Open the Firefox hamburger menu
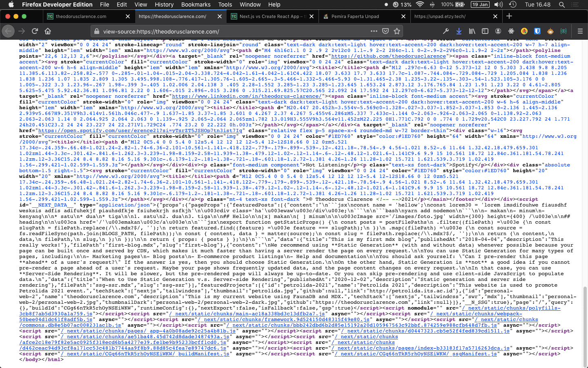 [580, 31]
